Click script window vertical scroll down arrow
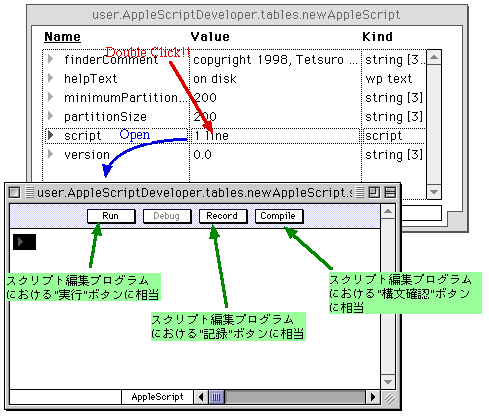This screenshot has width=489, height=417. coord(388,382)
